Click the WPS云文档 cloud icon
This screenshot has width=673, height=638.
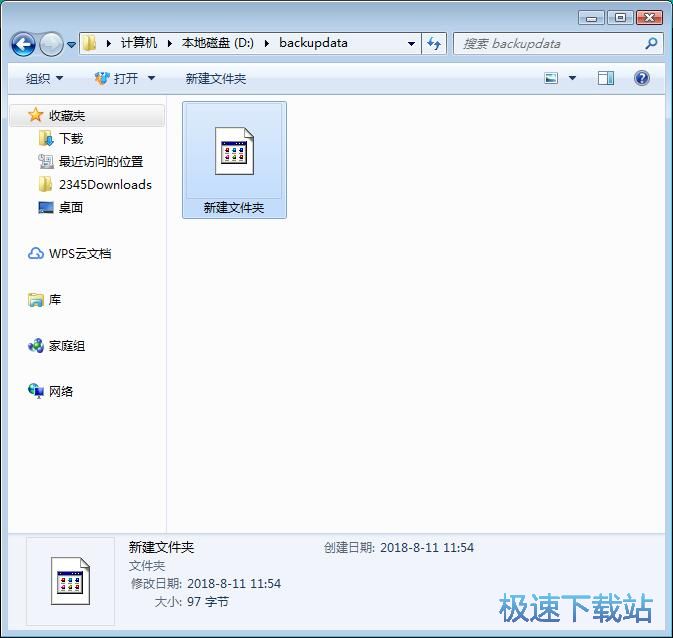coord(36,253)
